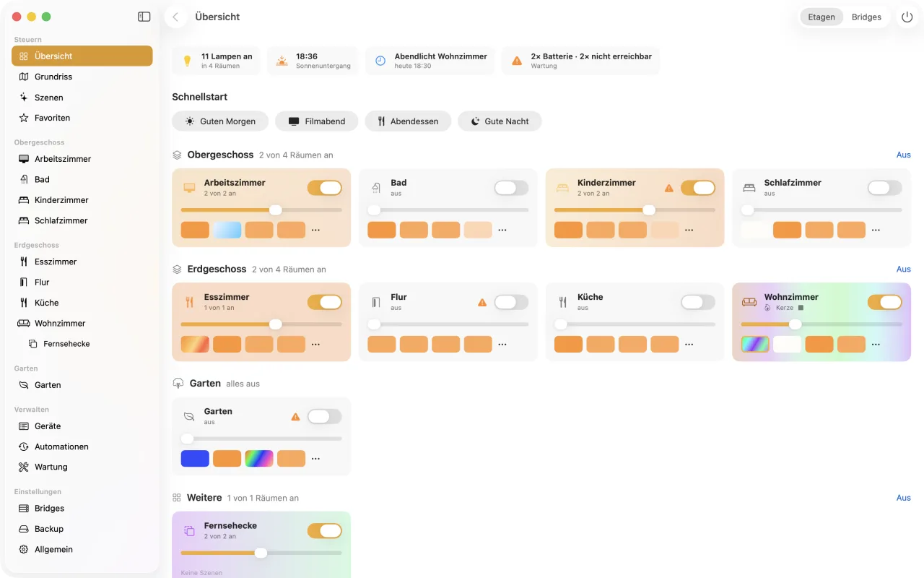Stop the Kerze scene in Wohnzimmer
The height and width of the screenshot is (578, 924).
(800, 308)
